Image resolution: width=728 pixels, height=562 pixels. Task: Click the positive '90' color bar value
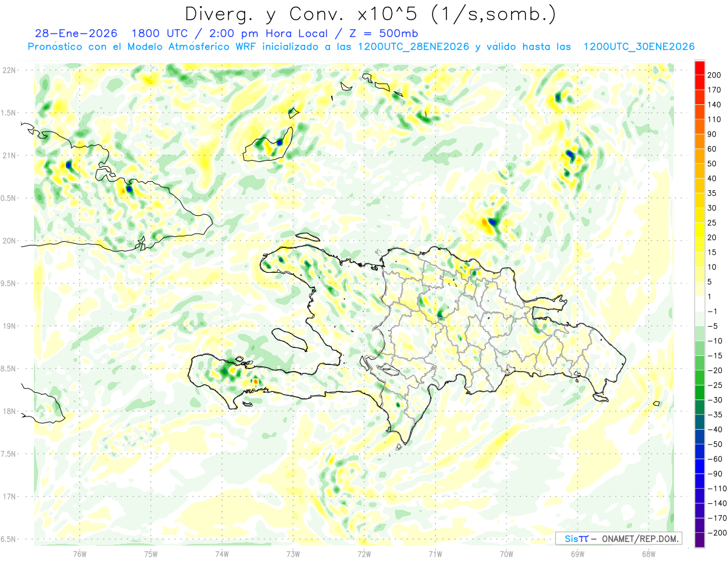point(712,134)
